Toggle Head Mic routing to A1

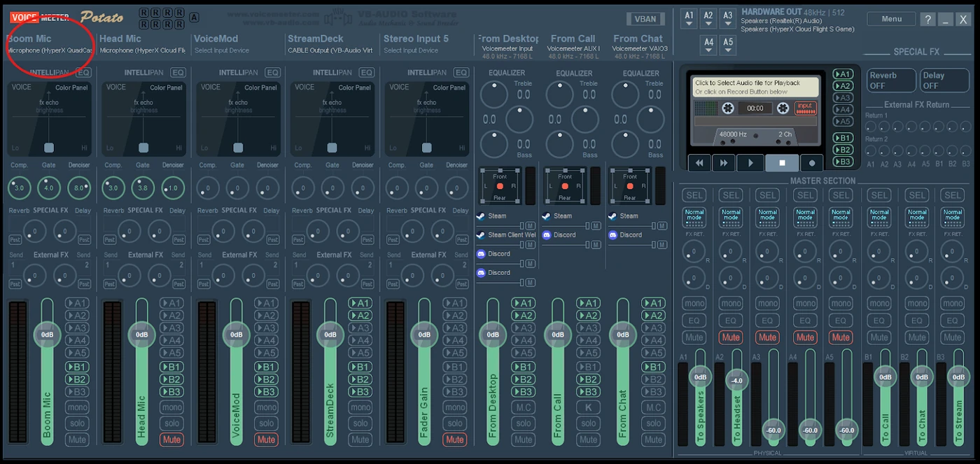[x=171, y=303]
